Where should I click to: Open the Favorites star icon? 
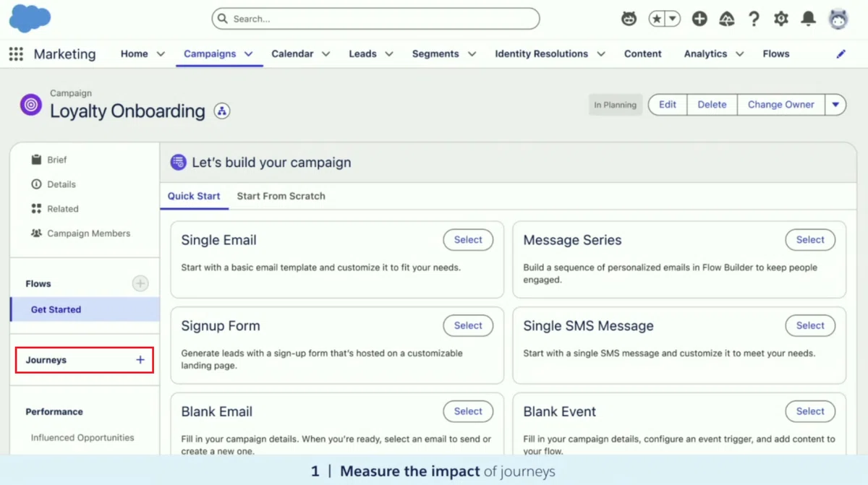[657, 20]
